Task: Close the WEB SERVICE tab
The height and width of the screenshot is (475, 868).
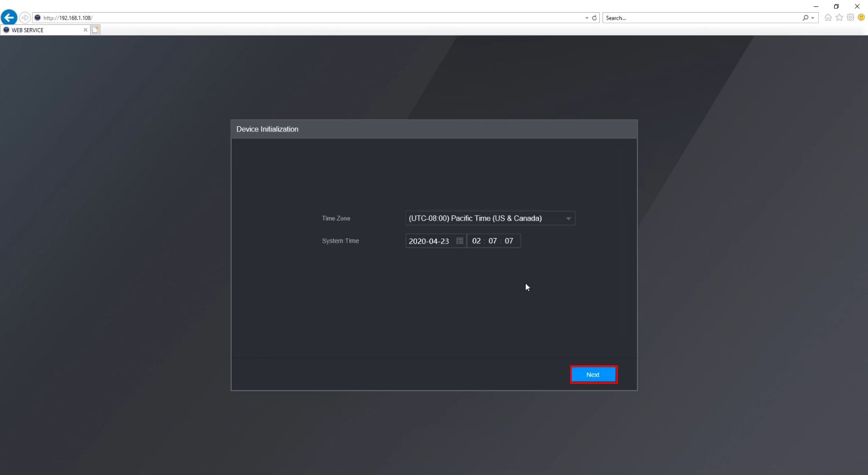Action: point(85,30)
